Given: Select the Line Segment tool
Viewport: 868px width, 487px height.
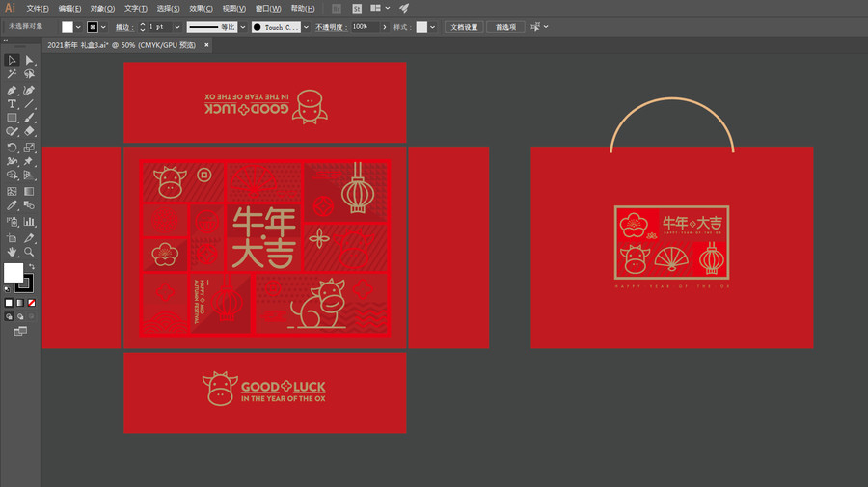Looking at the screenshot, I should click(29, 103).
